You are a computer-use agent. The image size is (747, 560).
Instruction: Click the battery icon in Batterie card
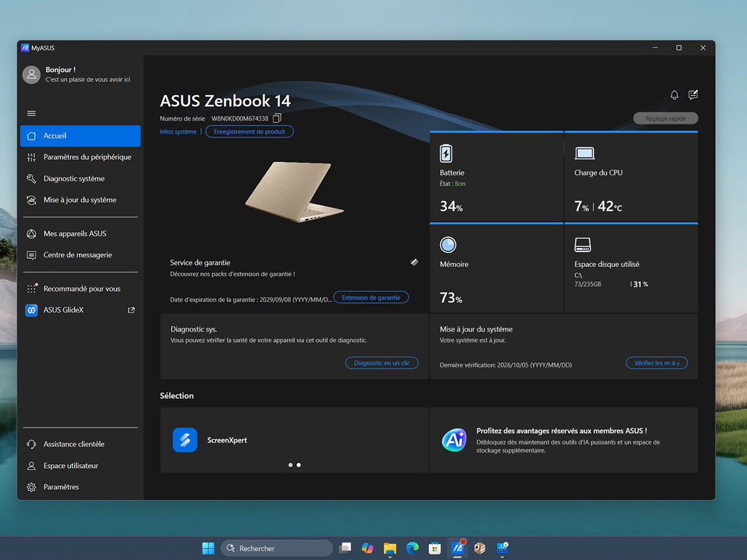(446, 153)
